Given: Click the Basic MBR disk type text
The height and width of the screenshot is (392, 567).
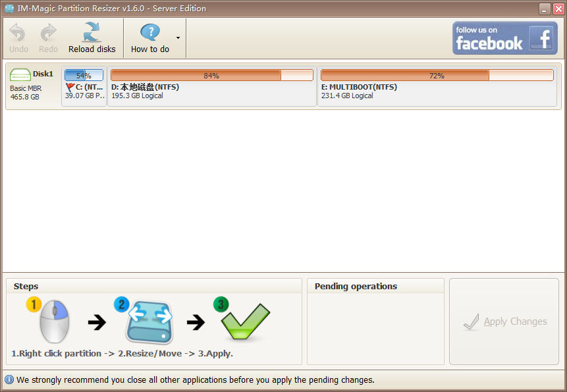Looking at the screenshot, I should click(26, 88).
